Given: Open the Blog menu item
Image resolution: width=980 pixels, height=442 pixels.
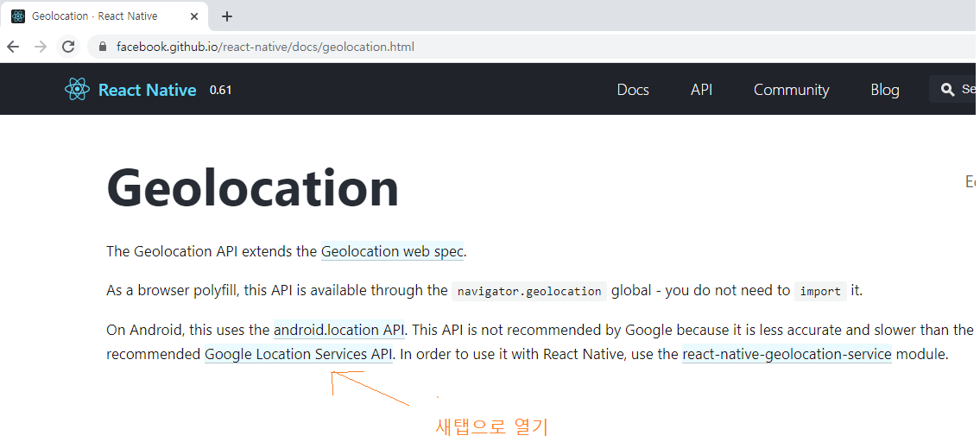Looking at the screenshot, I should (885, 90).
